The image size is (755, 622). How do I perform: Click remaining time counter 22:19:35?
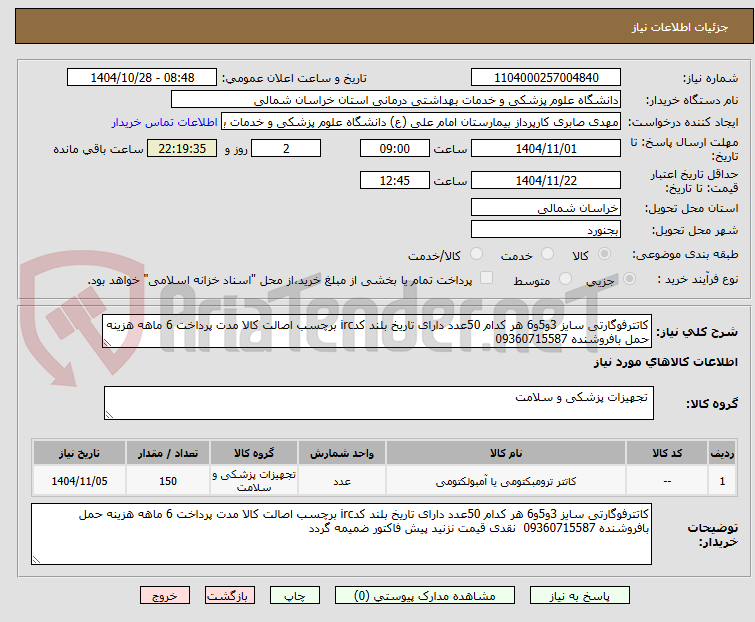(x=182, y=148)
